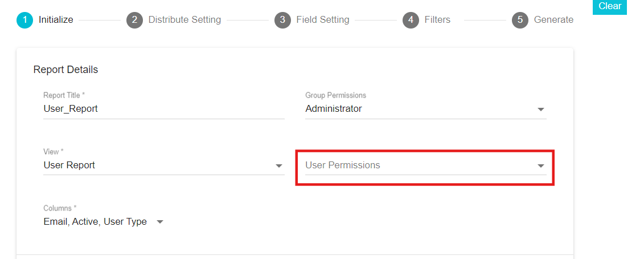Screen dimensions: 644x259
Task: Expand the Columns dropdown arrow
Action: 160,222
